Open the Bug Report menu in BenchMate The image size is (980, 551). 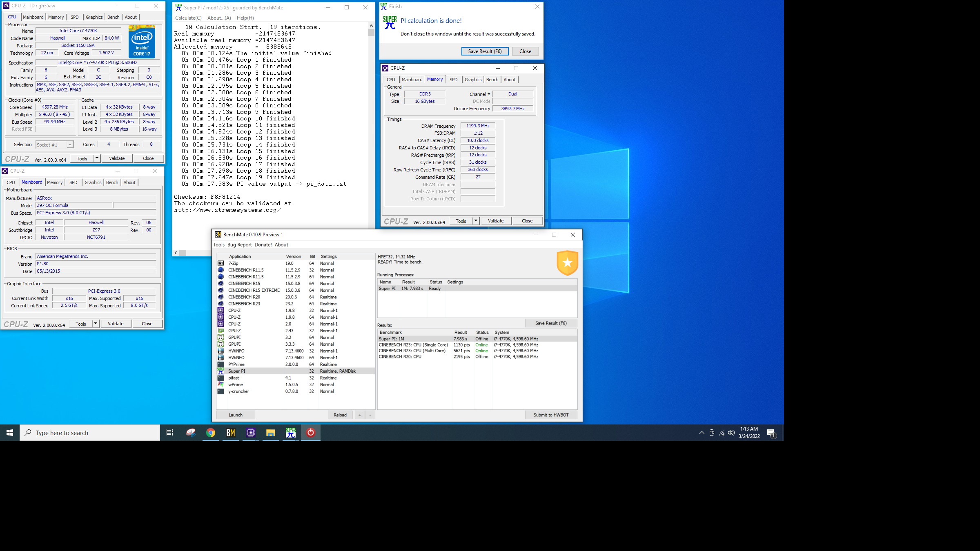240,244
